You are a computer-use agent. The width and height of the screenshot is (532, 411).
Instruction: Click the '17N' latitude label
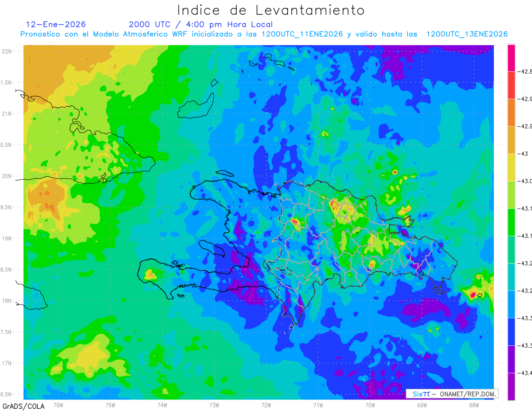(7, 363)
